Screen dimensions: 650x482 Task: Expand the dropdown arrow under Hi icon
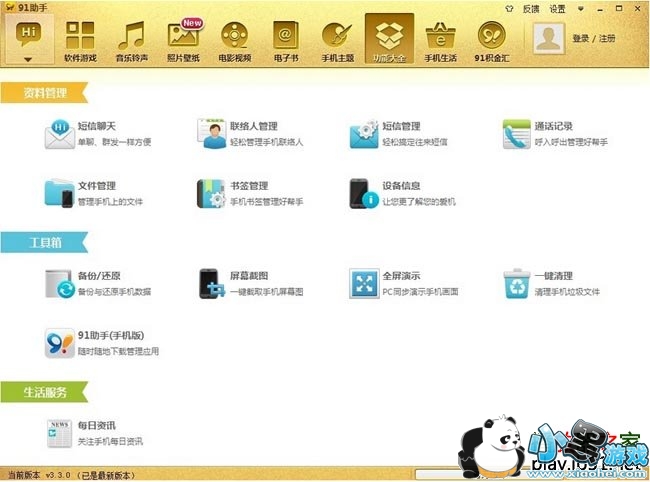28,60
